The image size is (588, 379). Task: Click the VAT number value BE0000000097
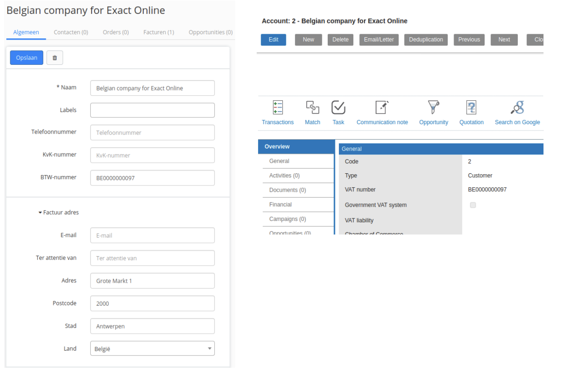coord(487,190)
